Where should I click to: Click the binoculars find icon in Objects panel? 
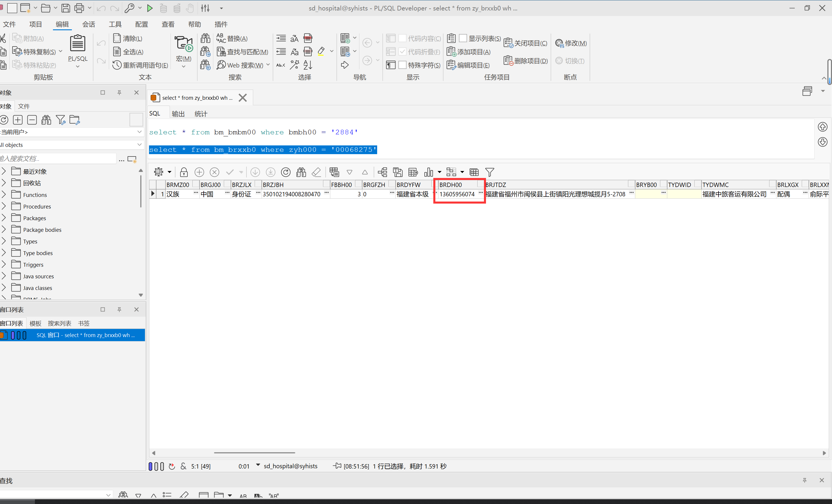pos(46,120)
